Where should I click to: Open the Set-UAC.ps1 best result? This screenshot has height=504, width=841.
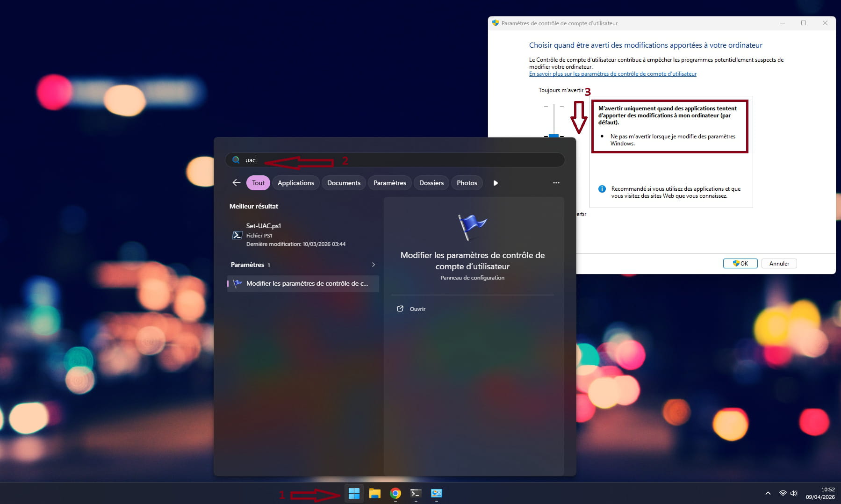point(303,235)
